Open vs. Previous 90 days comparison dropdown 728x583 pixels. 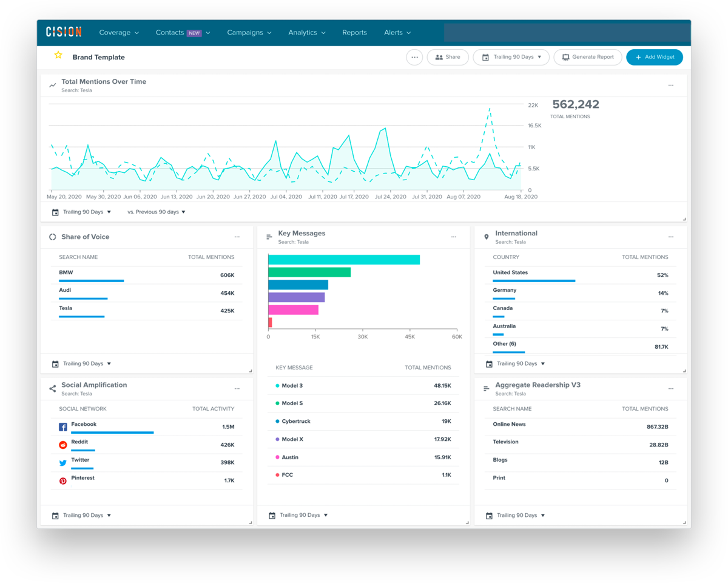click(157, 212)
